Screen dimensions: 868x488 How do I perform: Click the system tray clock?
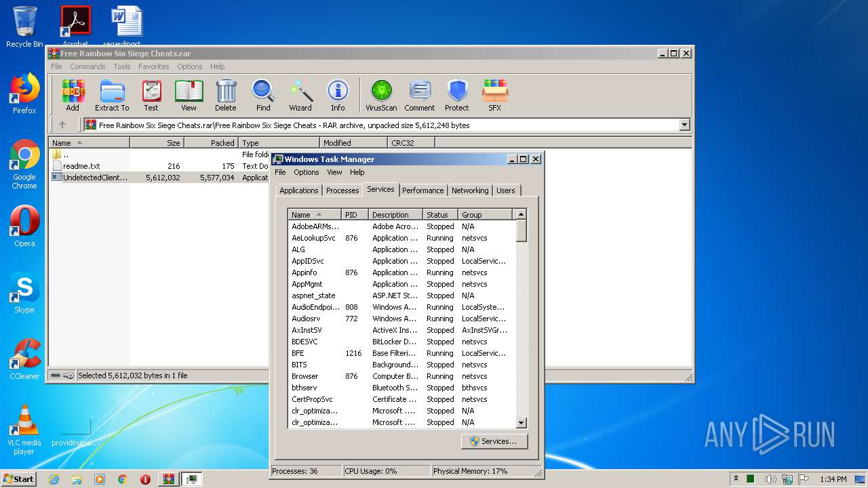click(x=833, y=479)
